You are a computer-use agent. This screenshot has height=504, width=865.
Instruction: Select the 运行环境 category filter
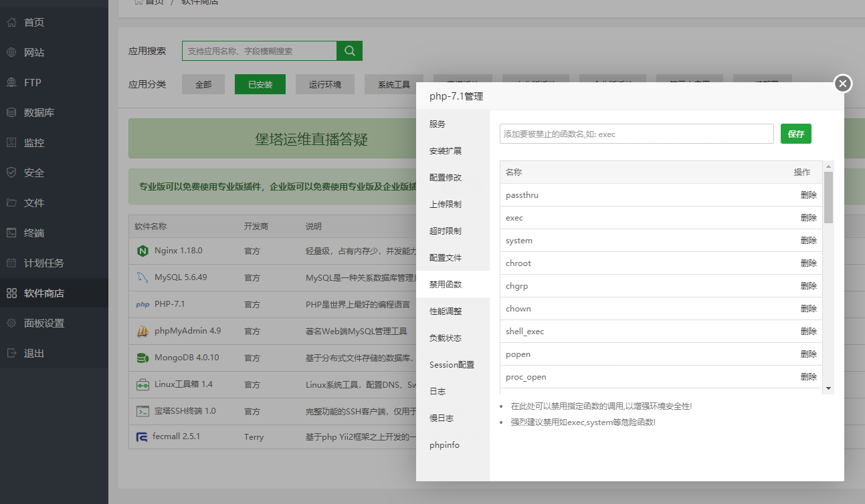pos(324,84)
